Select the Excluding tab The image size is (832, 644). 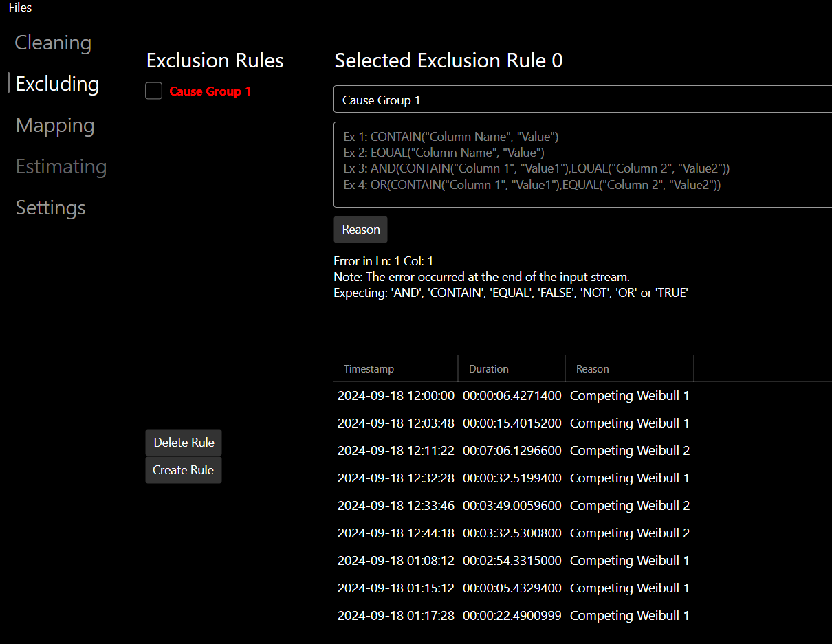(x=57, y=84)
